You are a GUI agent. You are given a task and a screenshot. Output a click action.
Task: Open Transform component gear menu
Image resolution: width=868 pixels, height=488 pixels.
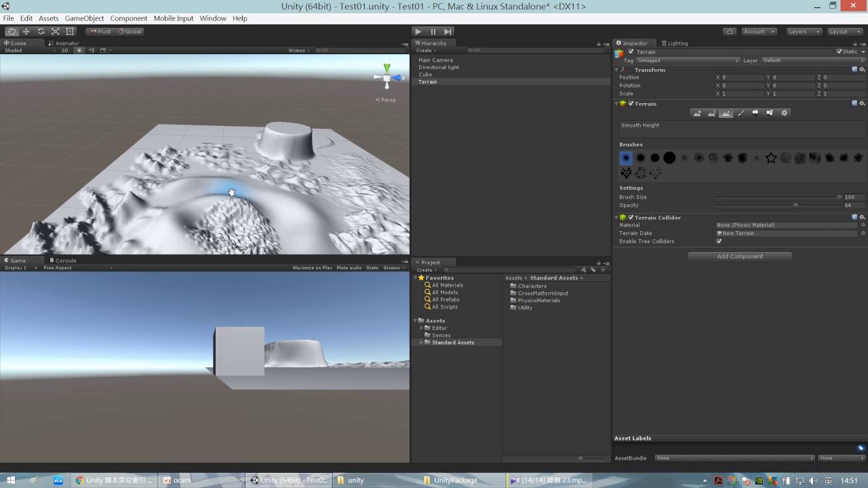862,70
